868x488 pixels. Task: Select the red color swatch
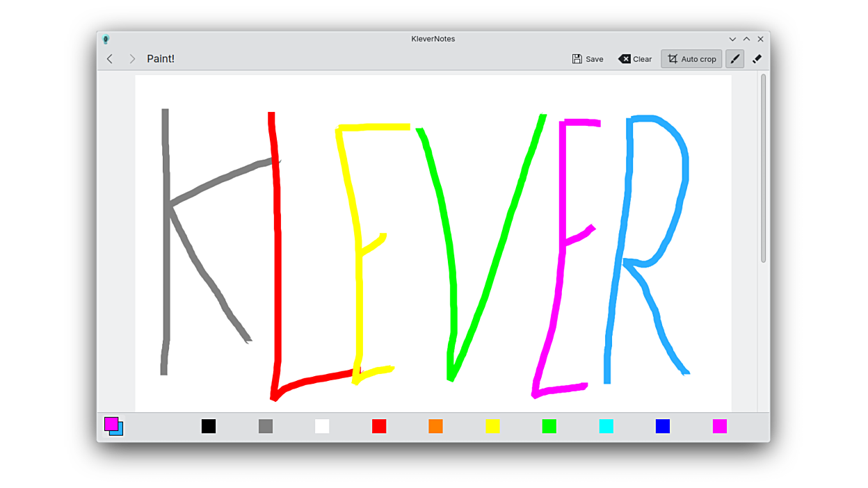379,426
